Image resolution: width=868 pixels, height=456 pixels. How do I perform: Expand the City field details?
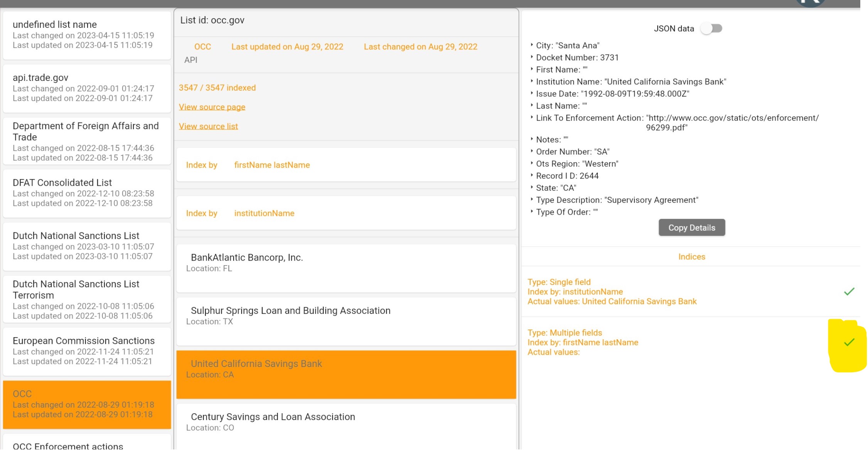532,45
